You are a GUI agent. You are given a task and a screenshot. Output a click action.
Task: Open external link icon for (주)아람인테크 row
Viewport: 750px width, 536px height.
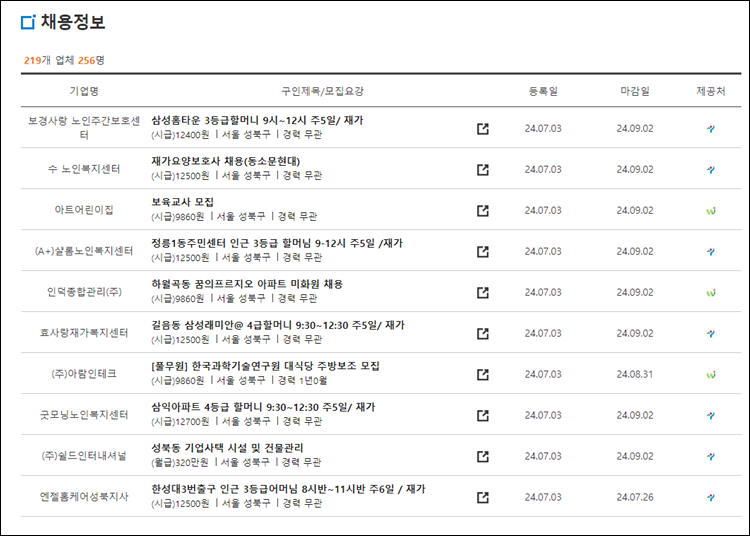[483, 374]
